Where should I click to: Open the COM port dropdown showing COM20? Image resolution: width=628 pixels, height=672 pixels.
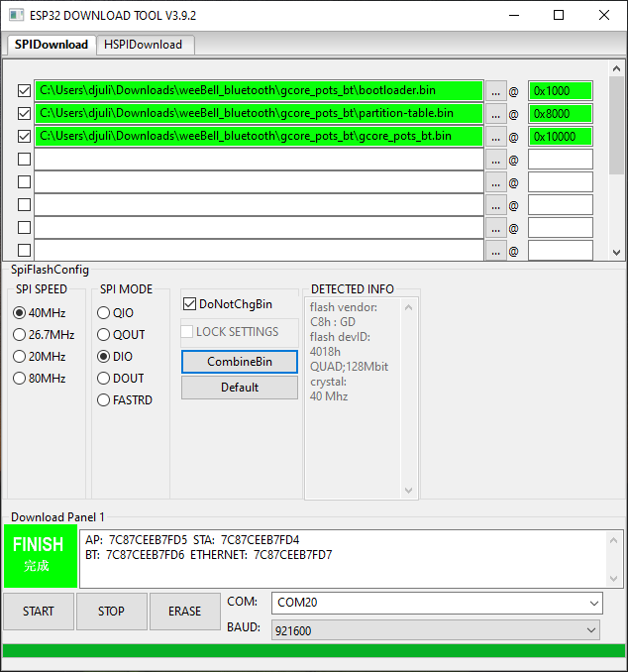[437, 603]
